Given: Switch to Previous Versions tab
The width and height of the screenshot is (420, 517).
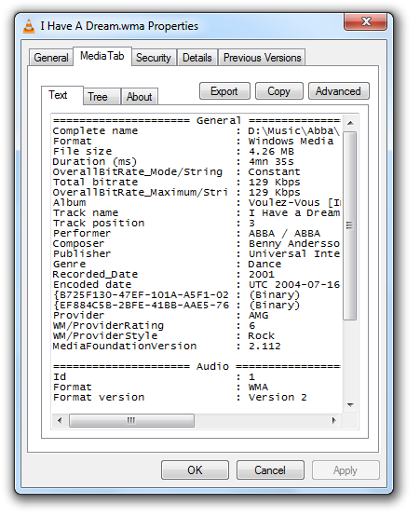Looking at the screenshot, I should pyautogui.click(x=263, y=58).
